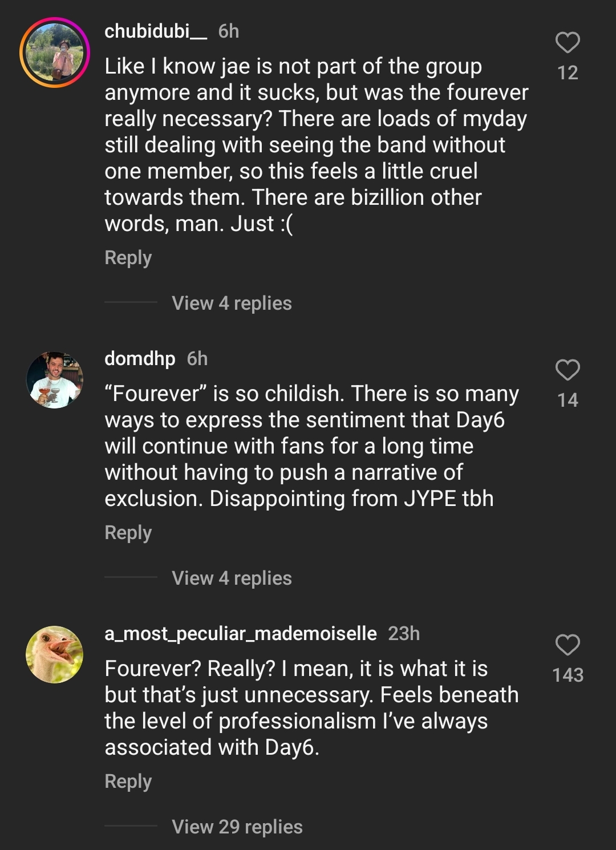This screenshot has height=850, width=616.
Task: Like domdhp's comment with the heart
Action: [568, 370]
